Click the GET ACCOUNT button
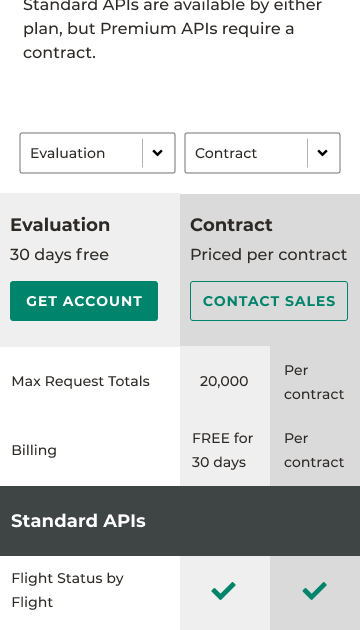360x630 pixels. [84, 301]
